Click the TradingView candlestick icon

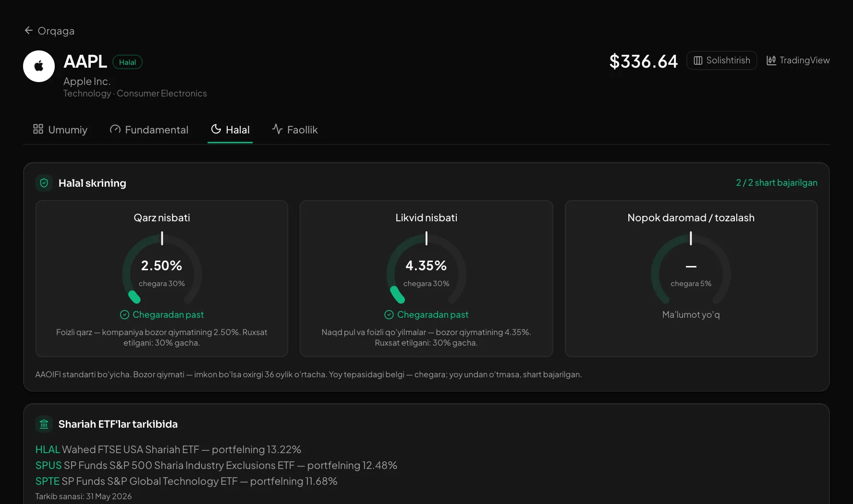[x=771, y=60]
